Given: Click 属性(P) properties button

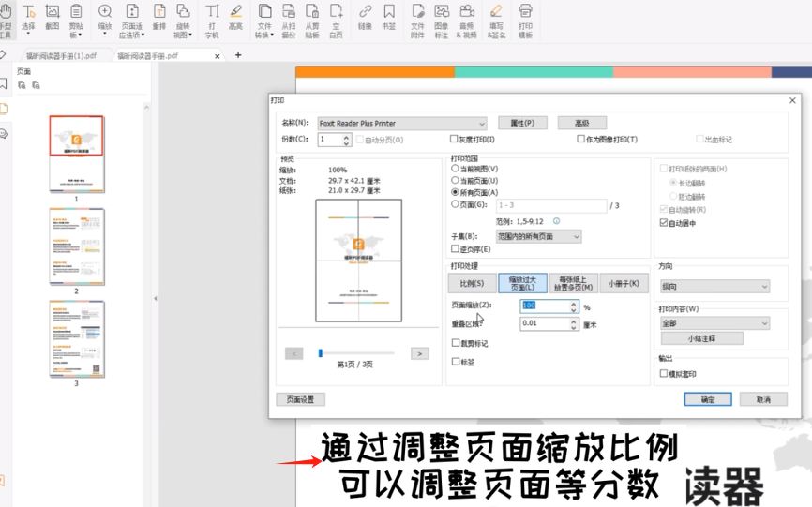Looking at the screenshot, I should (522, 123).
